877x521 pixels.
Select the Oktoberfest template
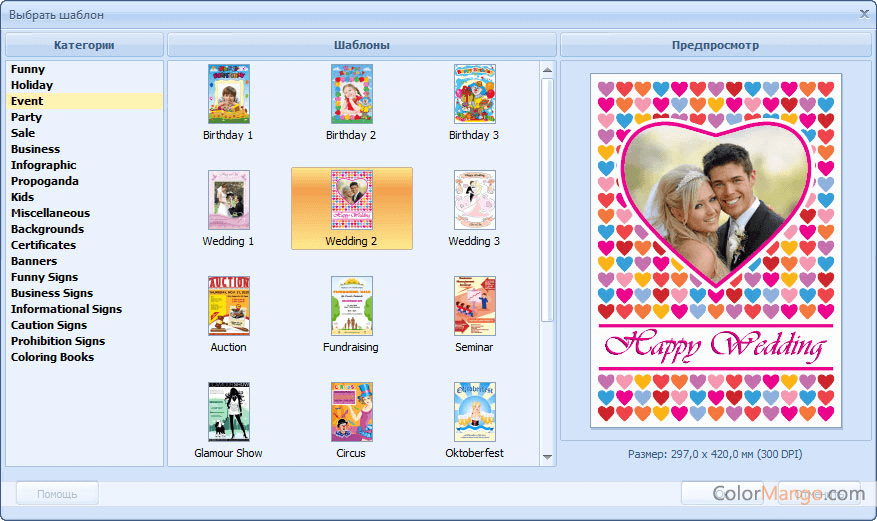474,412
